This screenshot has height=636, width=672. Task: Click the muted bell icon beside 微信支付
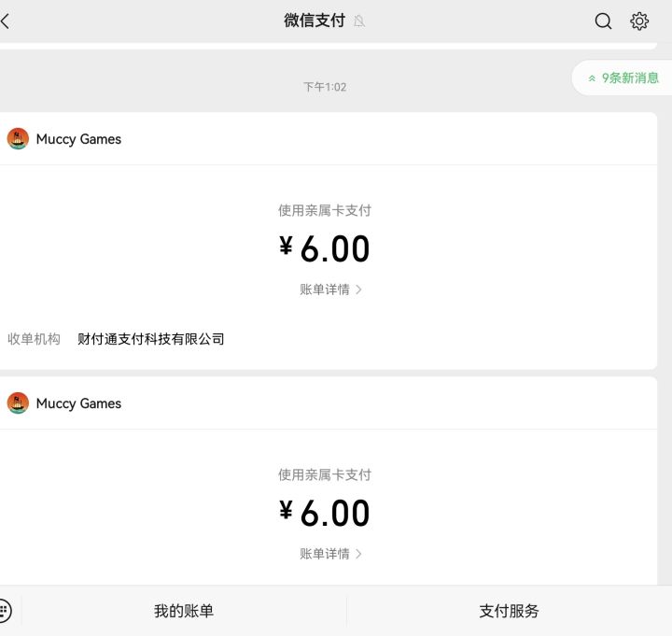click(x=359, y=21)
